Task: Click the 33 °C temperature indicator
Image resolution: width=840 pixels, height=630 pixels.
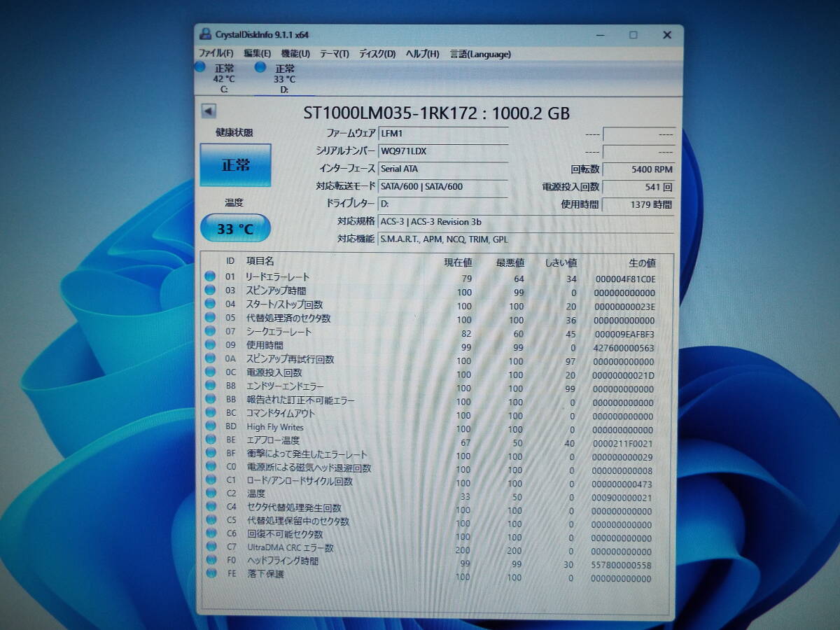Action: [x=235, y=228]
